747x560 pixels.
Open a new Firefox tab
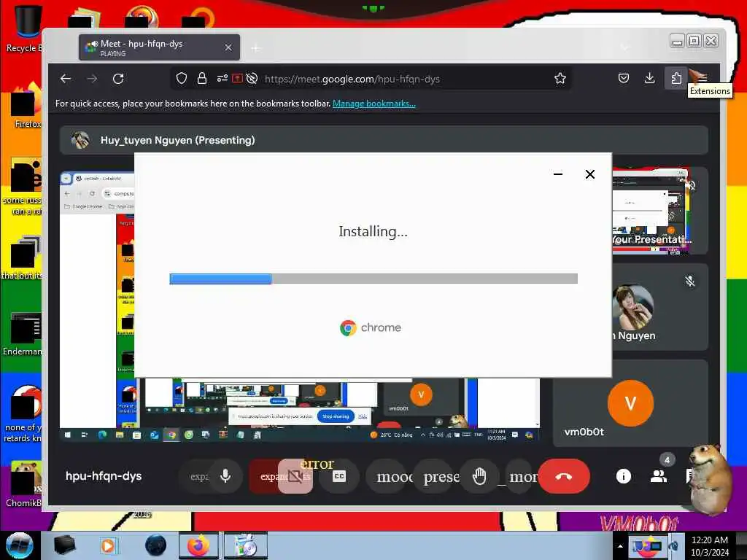[x=256, y=47]
